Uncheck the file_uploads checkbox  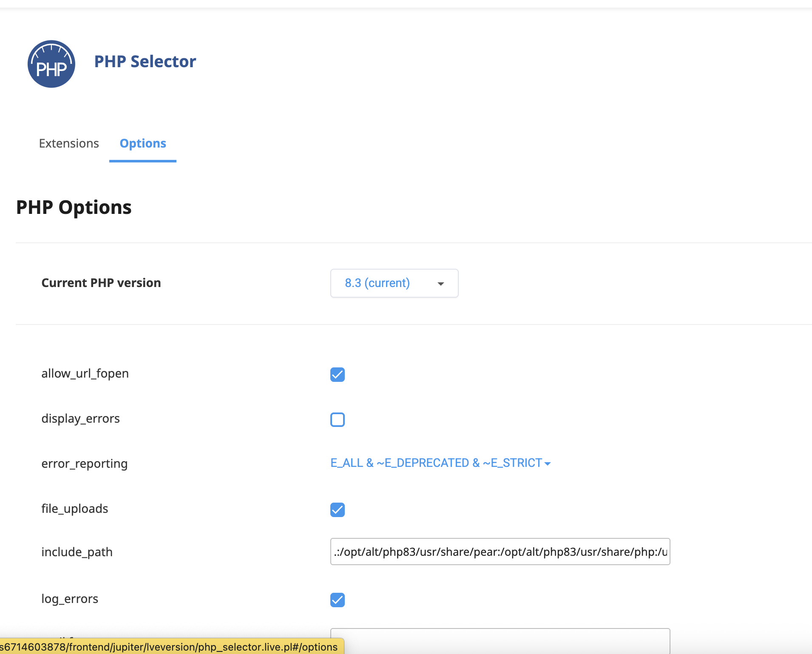point(338,510)
